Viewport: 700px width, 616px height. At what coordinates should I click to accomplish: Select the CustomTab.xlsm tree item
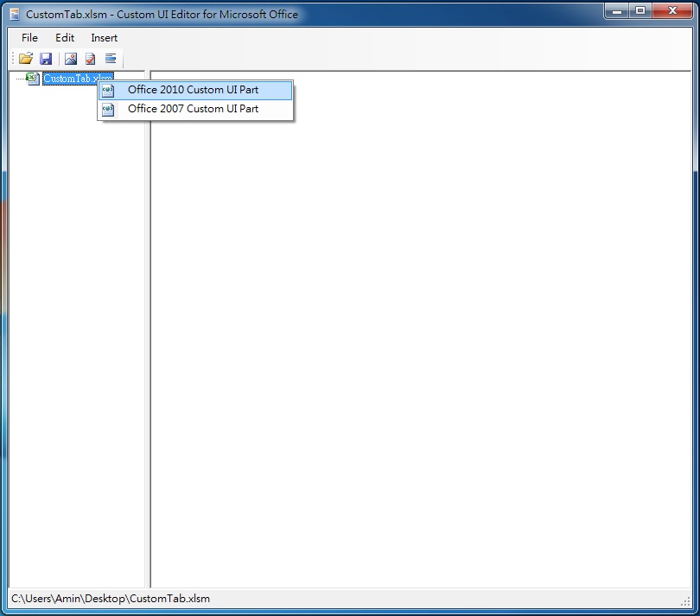coord(75,79)
